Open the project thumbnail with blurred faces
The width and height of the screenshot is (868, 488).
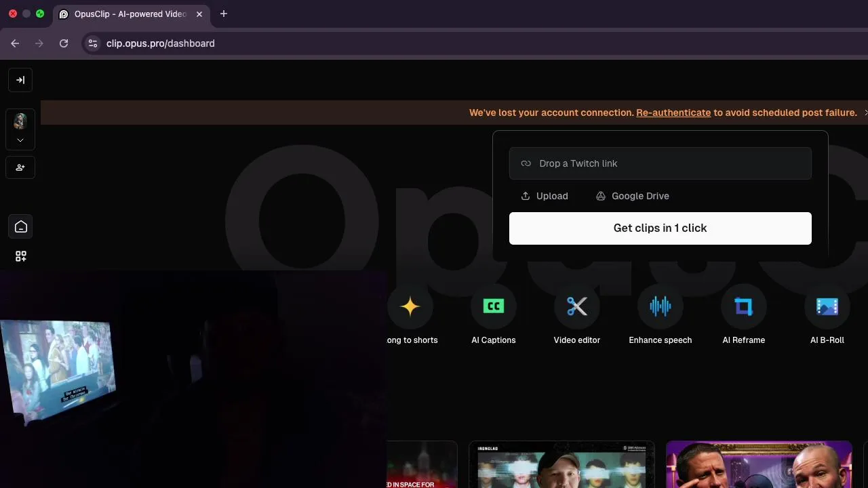click(561, 465)
